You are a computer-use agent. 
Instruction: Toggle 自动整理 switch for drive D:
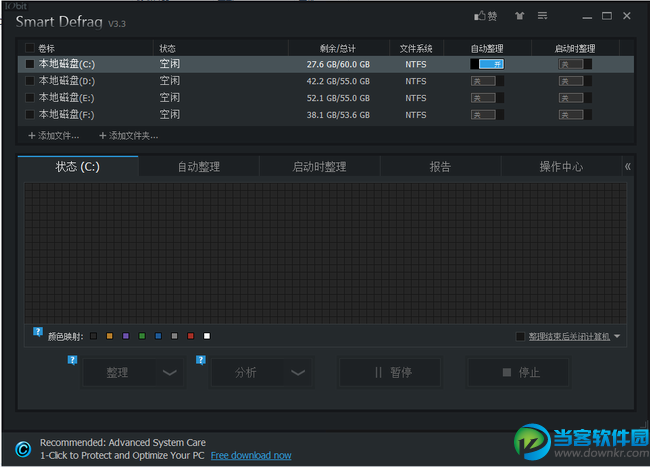pyautogui.click(x=487, y=81)
